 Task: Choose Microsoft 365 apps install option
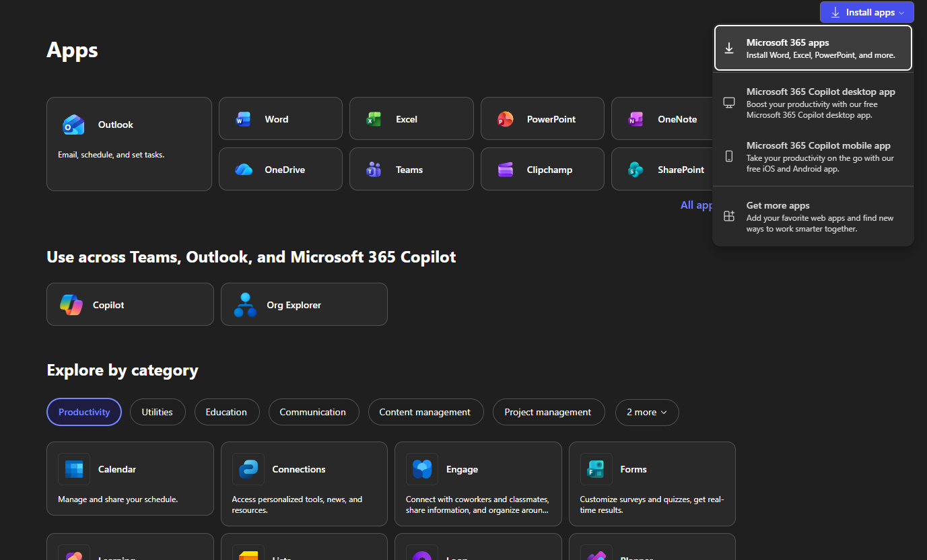point(813,48)
